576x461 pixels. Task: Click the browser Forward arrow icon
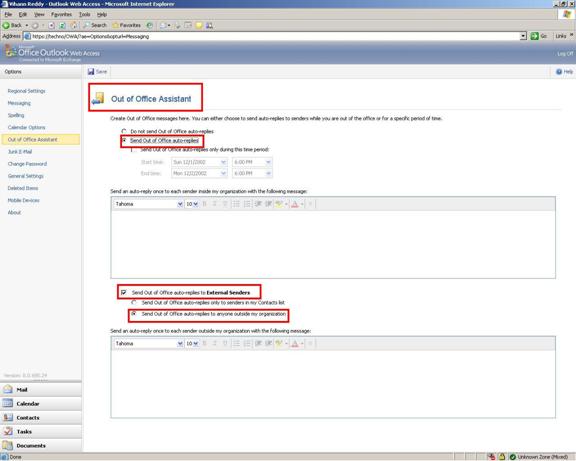pos(35,25)
